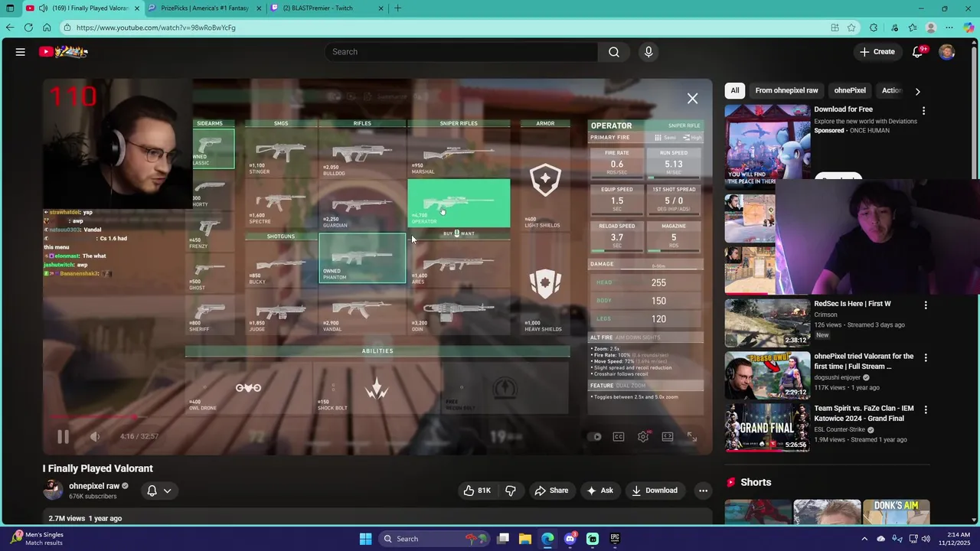Viewport: 980px width, 551px height.
Task: Open options for RedSec Is Here video
Action: click(x=925, y=305)
